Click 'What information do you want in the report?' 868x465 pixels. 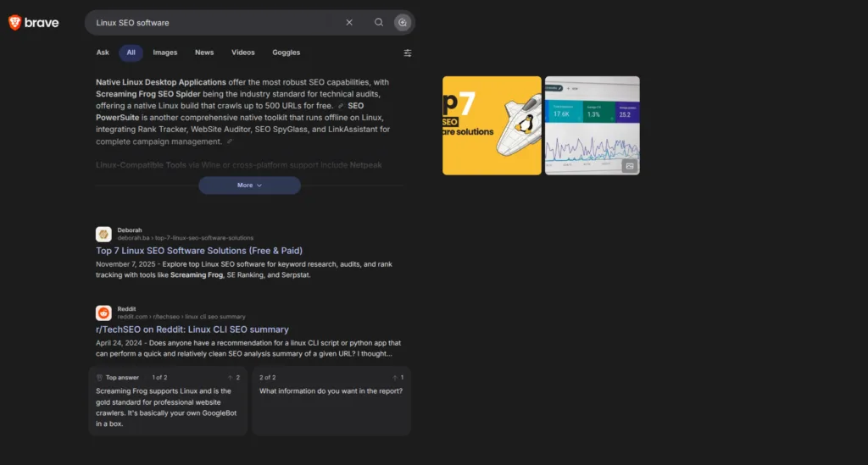[x=331, y=391]
